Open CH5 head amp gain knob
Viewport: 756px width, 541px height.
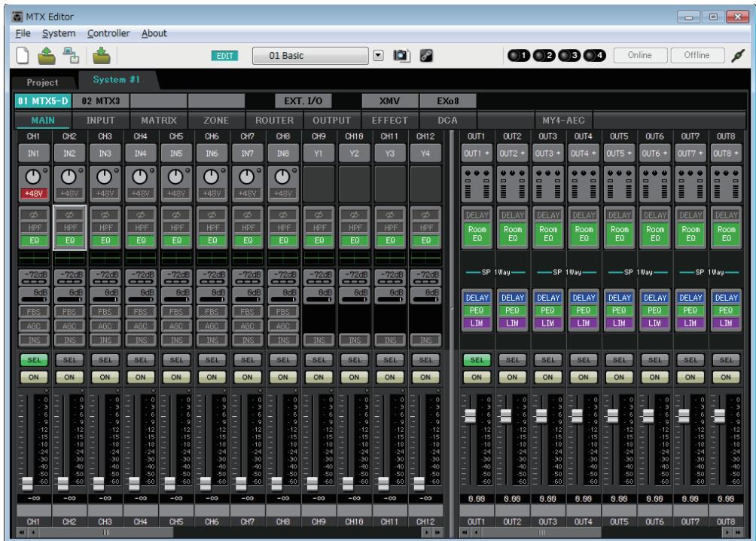[x=175, y=177]
